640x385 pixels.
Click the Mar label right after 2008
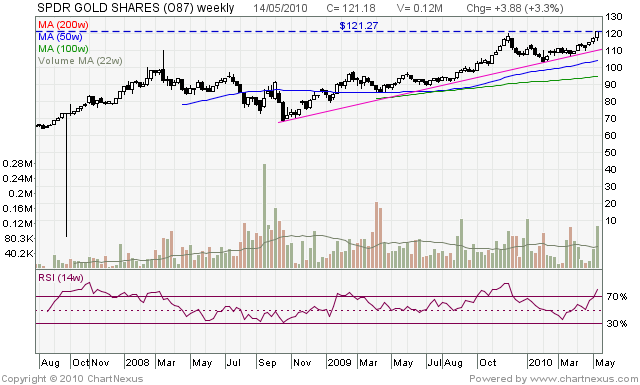tap(167, 363)
